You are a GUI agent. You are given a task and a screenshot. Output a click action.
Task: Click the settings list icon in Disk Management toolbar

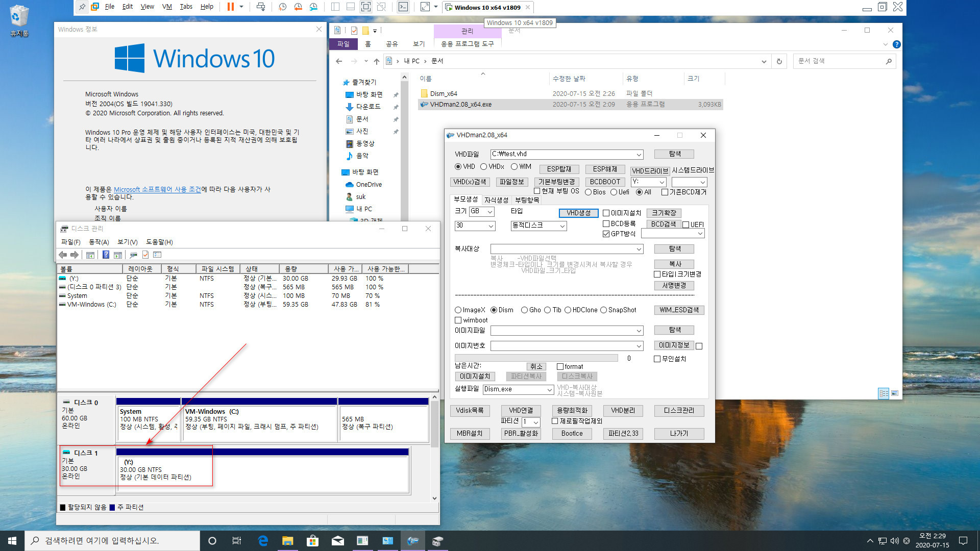157,255
